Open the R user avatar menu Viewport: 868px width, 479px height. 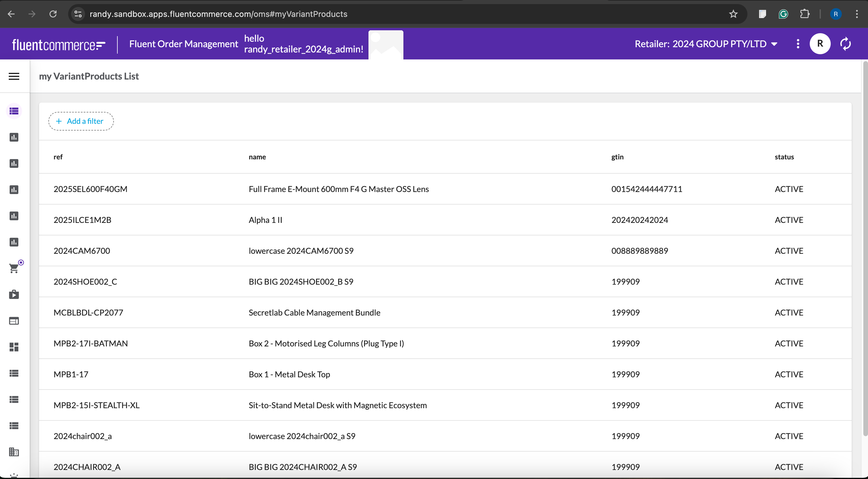(x=820, y=44)
